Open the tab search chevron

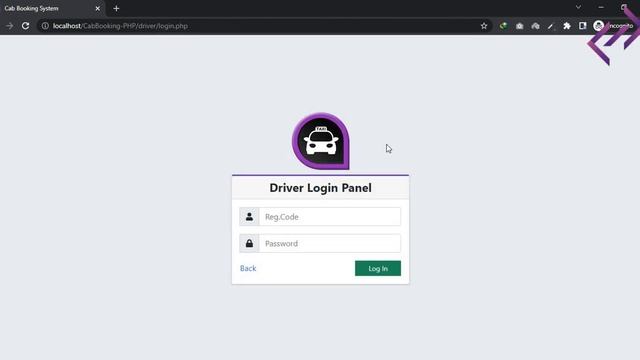(578, 7)
